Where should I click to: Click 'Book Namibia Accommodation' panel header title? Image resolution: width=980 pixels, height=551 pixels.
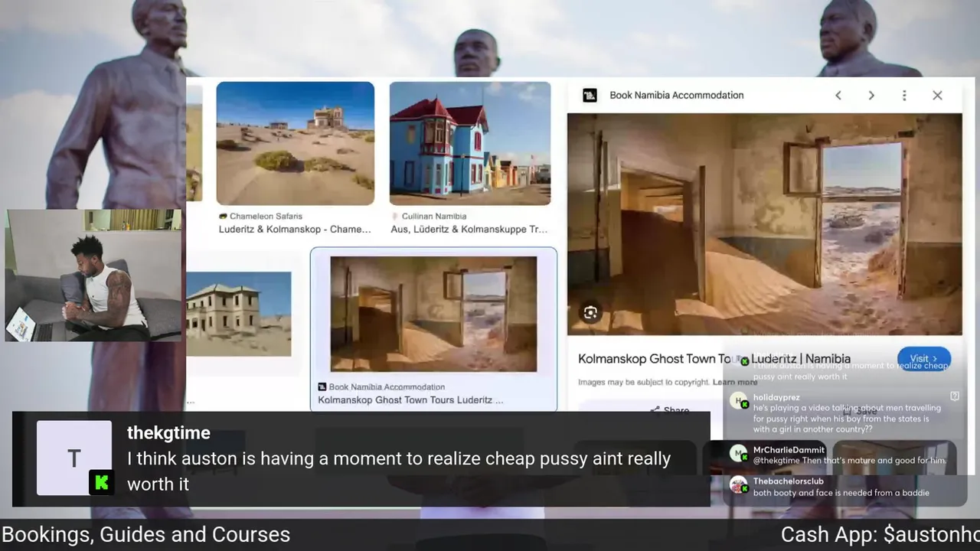click(677, 96)
